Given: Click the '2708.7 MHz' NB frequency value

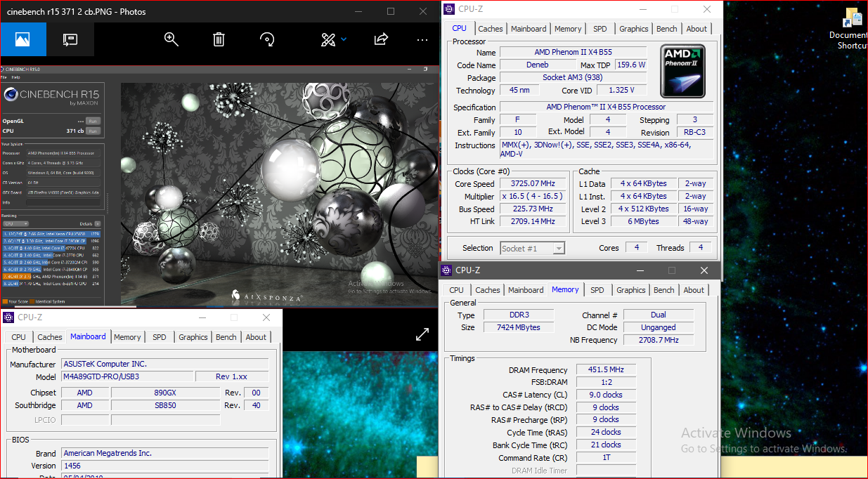Looking at the screenshot, I should tap(659, 340).
